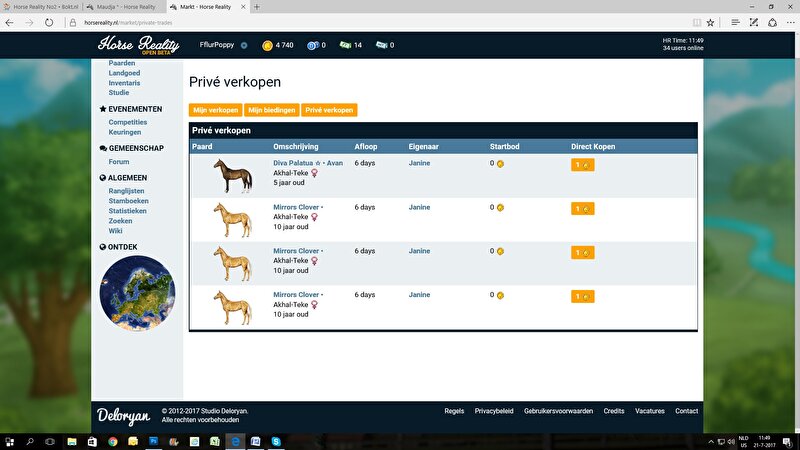Go to Stamboeken in the sidebar
800x450 pixels.
pyautogui.click(x=128, y=201)
